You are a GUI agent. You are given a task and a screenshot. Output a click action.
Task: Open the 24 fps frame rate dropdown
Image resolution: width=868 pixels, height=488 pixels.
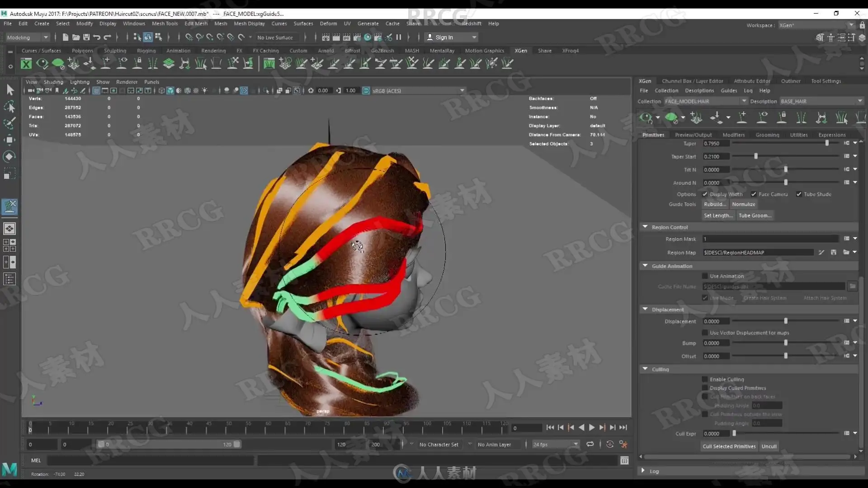[555, 445]
